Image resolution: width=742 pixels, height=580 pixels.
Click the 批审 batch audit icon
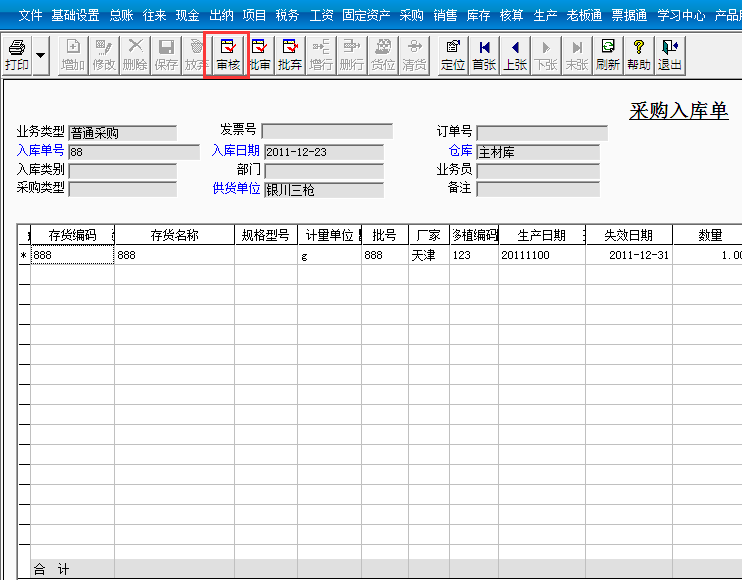(x=259, y=55)
